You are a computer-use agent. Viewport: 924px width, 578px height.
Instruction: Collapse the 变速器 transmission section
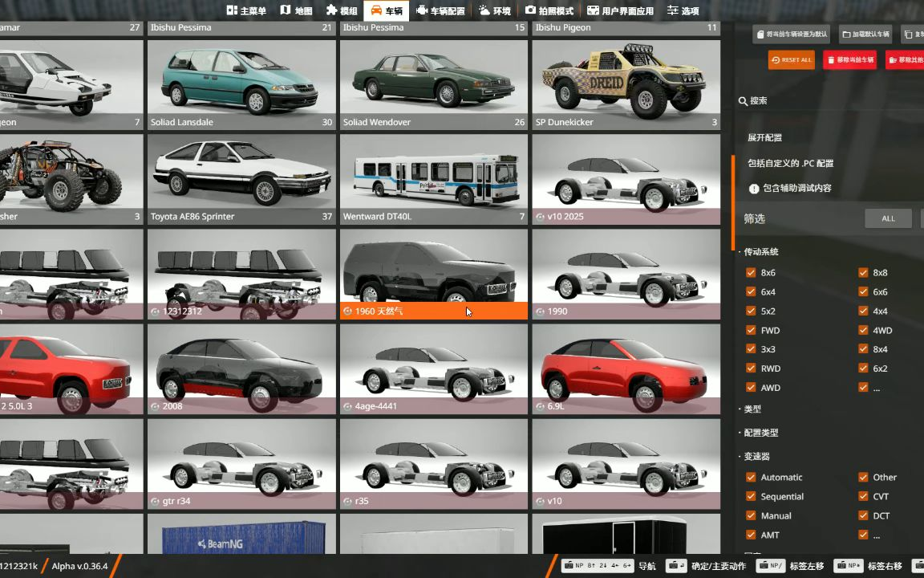click(x=756, y=456)
